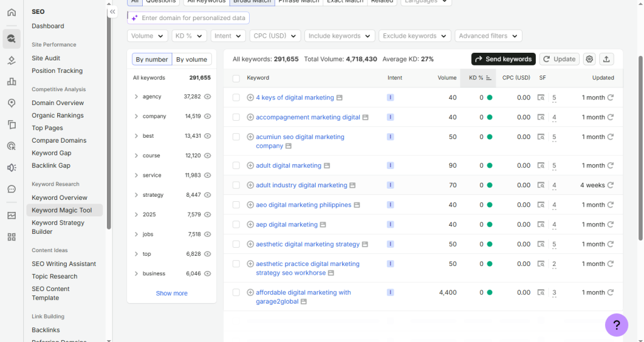Open the home icon in left rail
Image resolution: width=644 pixels, height=342 pixels.
[x=11, y=13]
